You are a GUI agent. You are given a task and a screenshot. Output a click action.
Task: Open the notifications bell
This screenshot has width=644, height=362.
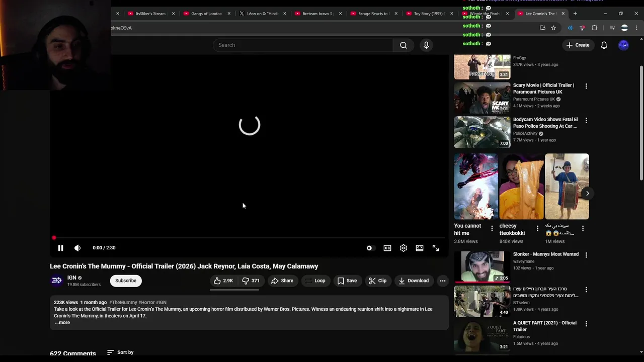click(604, 45)
